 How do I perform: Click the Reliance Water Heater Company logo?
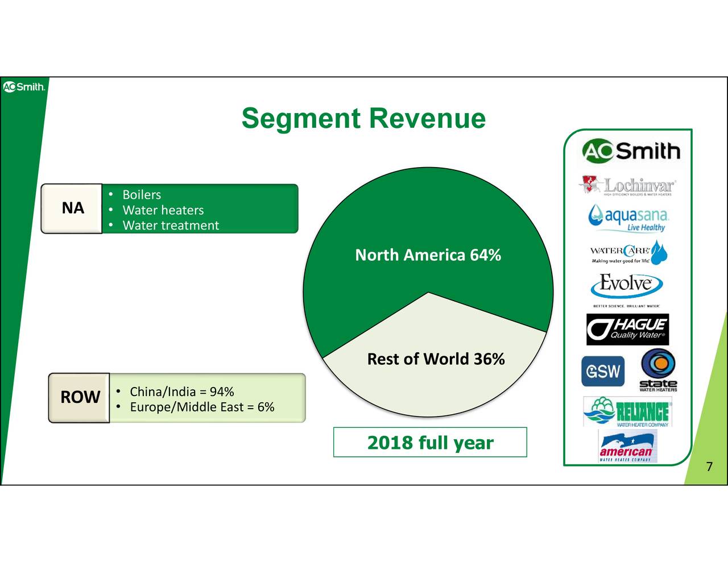[627, 411]
